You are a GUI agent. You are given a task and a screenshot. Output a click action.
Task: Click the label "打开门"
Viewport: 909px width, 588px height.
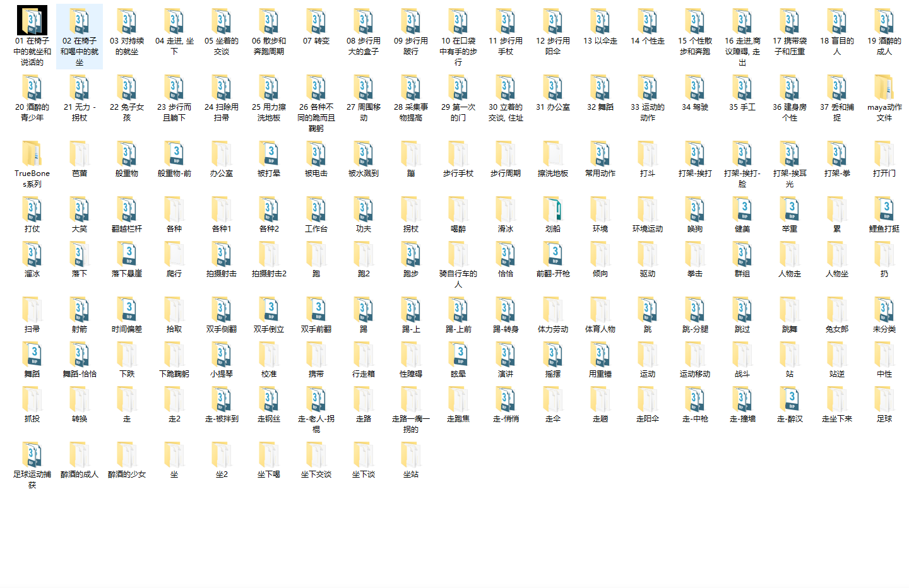coord(884,173)
